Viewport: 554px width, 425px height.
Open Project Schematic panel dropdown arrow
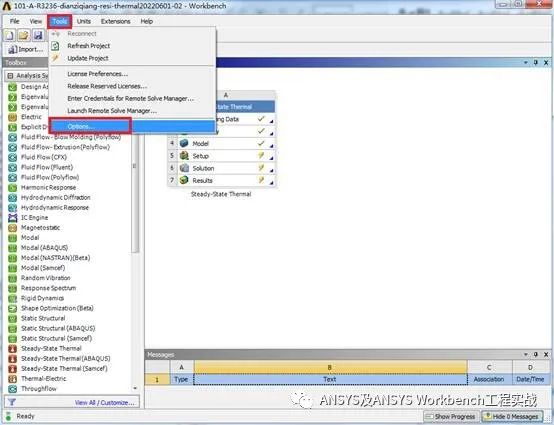pos(526,63)
